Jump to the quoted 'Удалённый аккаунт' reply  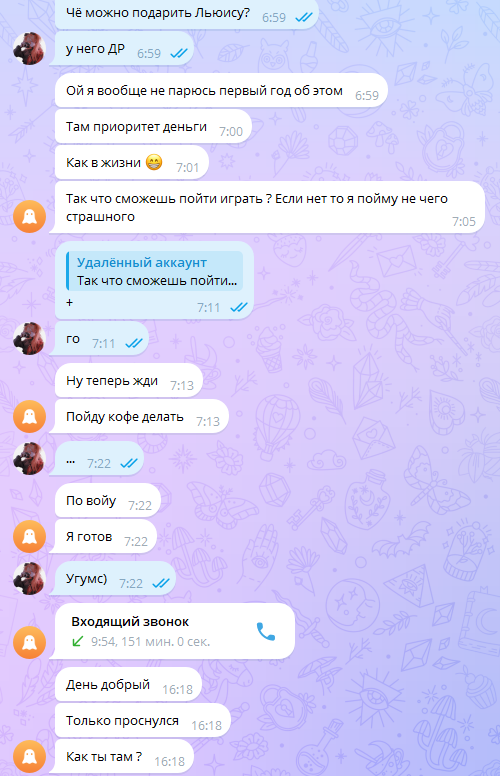point(155,271)
